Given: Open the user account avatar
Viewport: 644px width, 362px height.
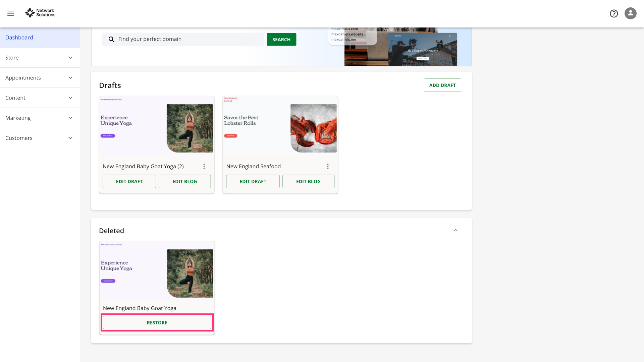Looking at the screenshot, I should [630, 13].
